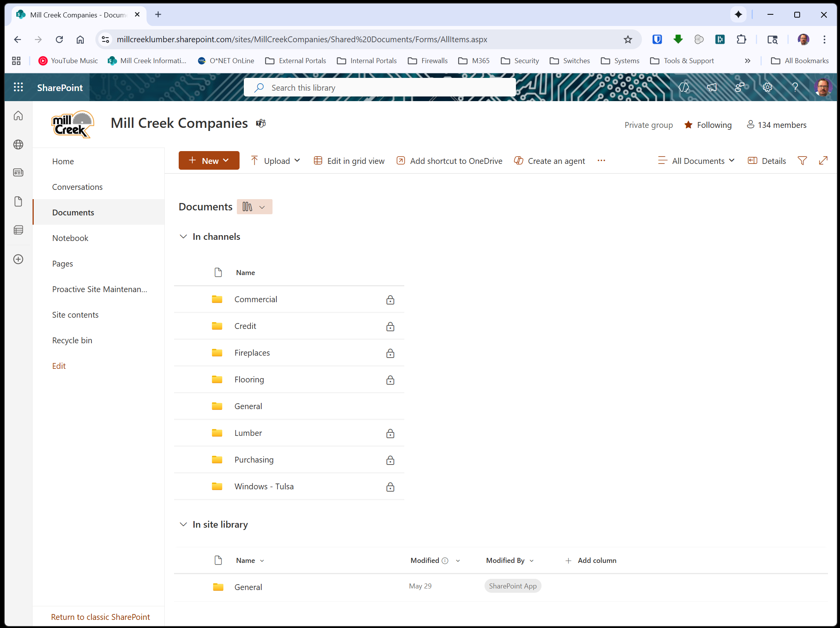The image size is (840, 628).
Task: Open the New button dropdown
Action: coord(209,161)
